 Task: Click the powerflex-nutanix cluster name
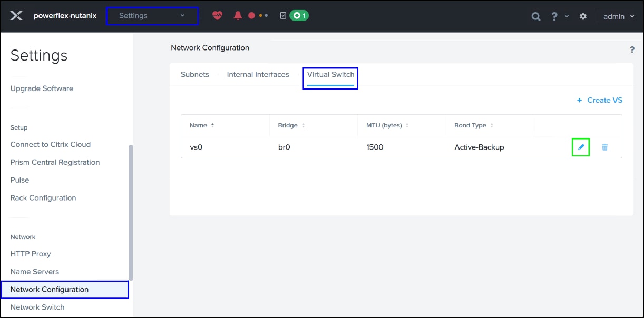65,16
